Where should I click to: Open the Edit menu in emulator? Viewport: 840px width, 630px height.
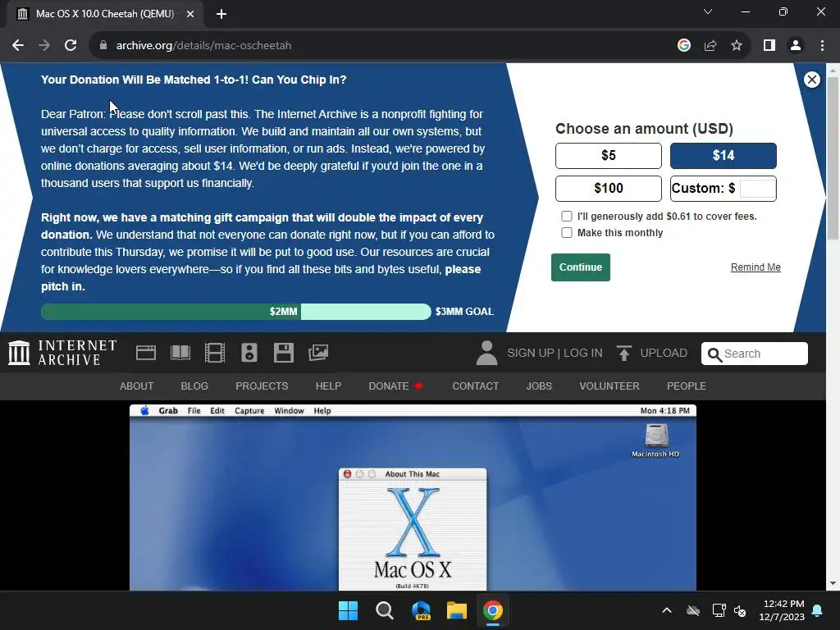pos(217,410)
